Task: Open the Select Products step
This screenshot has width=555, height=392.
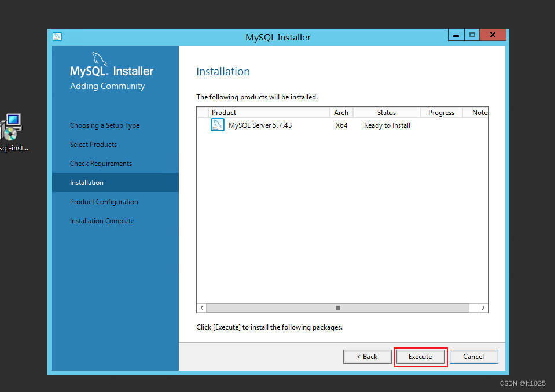Action: (93, 145)
